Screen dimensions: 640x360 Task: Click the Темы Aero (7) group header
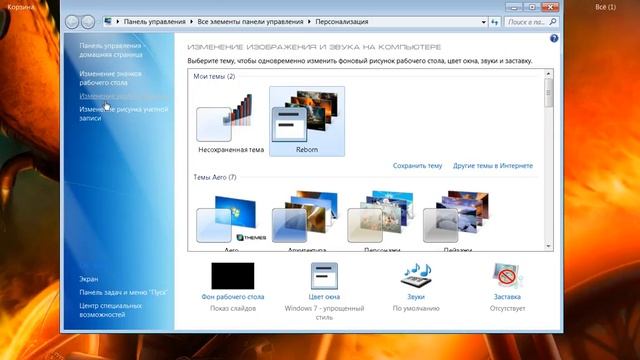pyautogui.click(x=215, y=177)
